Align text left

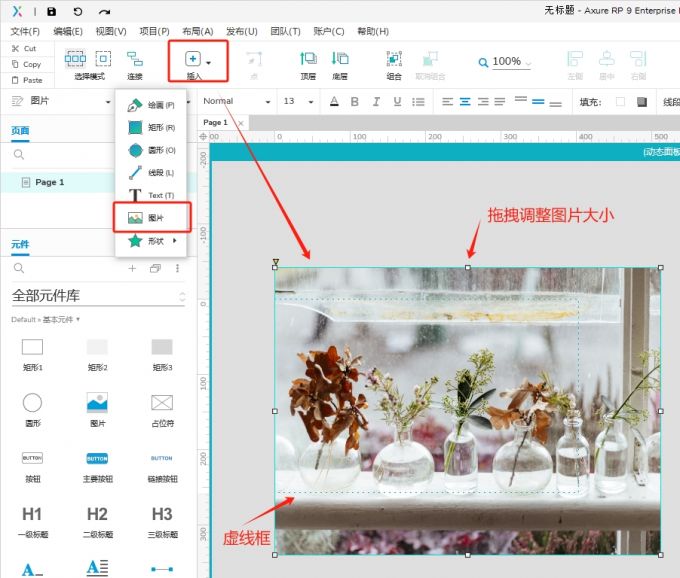[x=448, y=102]
